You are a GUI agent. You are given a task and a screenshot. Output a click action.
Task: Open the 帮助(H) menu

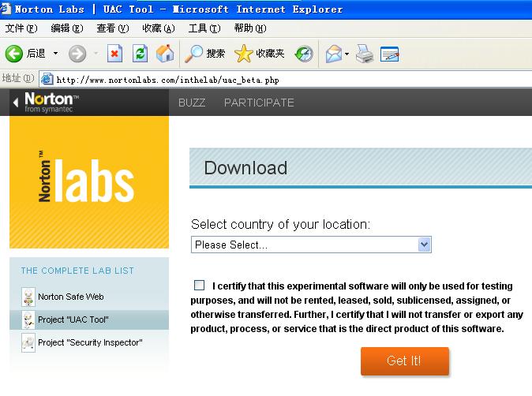[250, 28]
